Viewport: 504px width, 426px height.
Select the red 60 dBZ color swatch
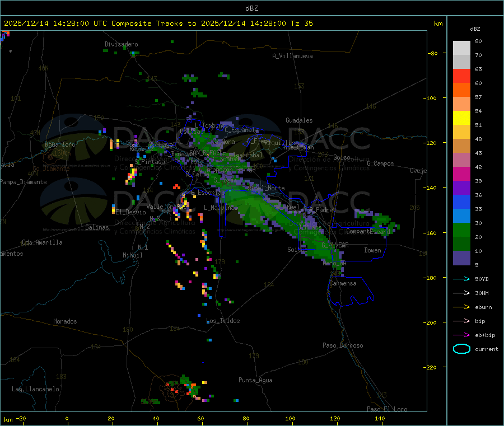click(x=461, y=76)
